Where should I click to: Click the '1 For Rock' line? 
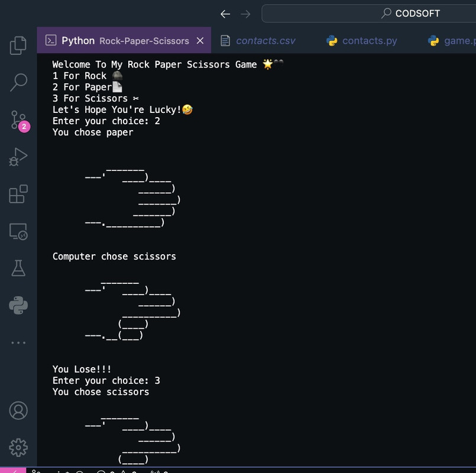pos(88,76)
